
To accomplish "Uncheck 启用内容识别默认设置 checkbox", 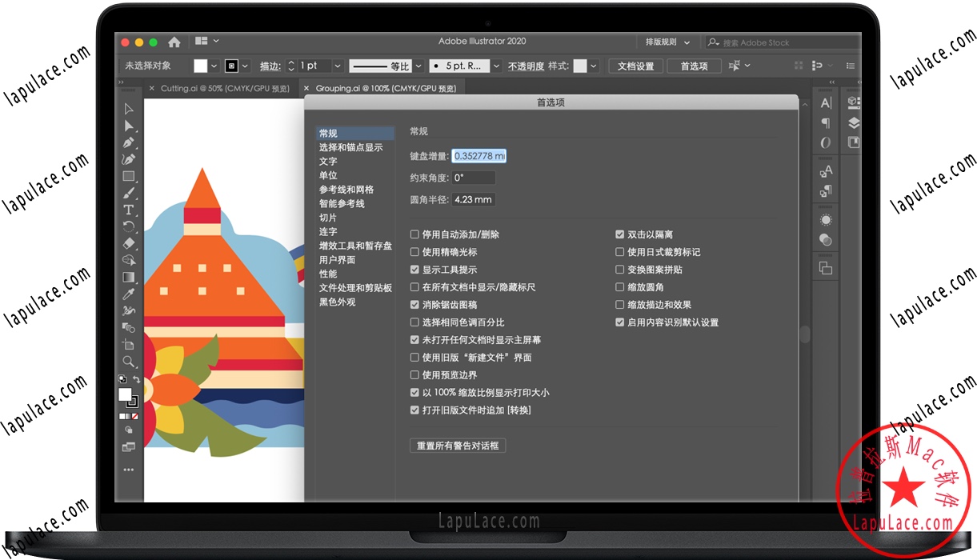I will (619, 322).
